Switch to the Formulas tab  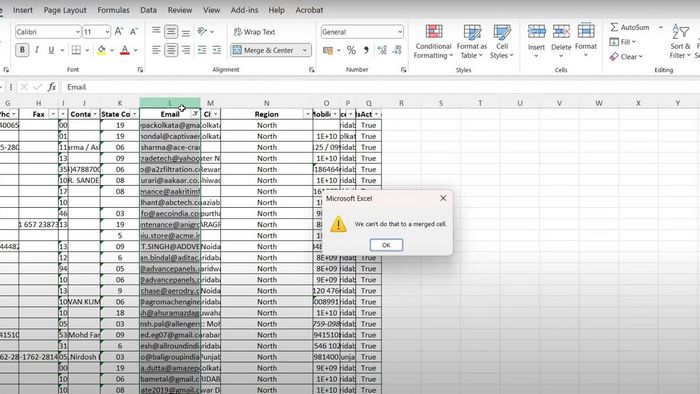point(113,10)
